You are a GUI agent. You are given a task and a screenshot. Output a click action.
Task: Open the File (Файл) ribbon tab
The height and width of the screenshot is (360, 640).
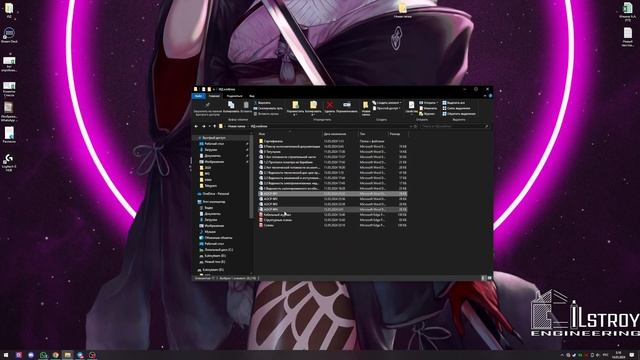click(198, 96)
